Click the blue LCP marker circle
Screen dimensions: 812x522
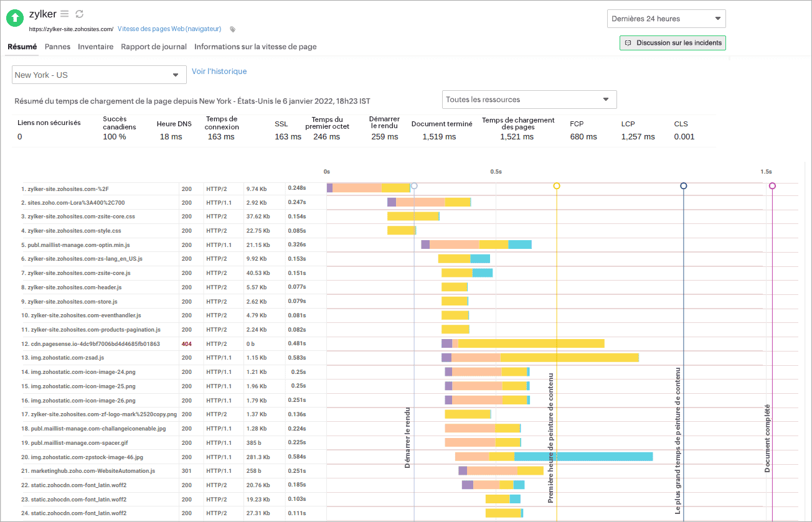pos(684,185)
